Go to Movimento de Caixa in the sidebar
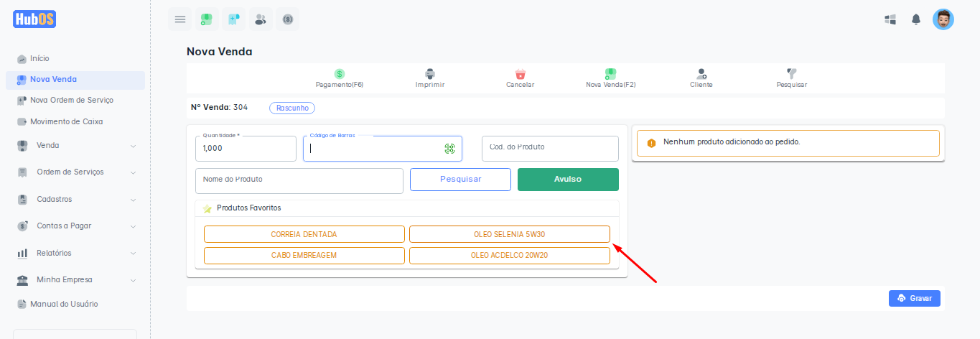 66,121
